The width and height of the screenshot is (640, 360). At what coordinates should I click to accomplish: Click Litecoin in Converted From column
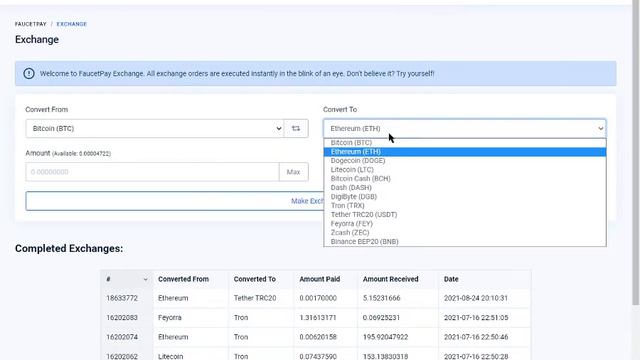click(x=171, y=356)
